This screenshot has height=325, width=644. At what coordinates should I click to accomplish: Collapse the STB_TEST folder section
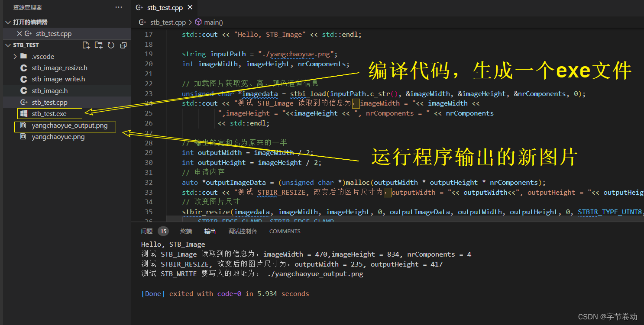point(8,45)
